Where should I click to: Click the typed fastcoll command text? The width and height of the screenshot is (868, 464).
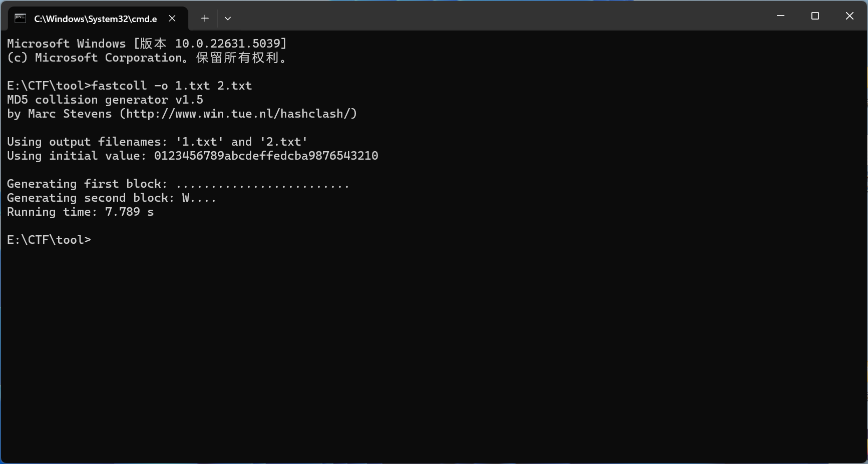coord(172,86)
